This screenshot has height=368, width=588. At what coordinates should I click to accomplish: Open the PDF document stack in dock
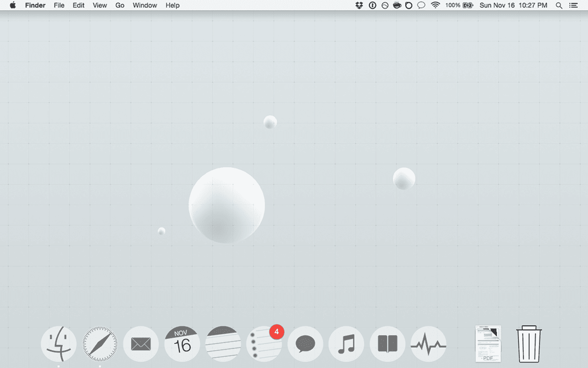tap(488, 344)
